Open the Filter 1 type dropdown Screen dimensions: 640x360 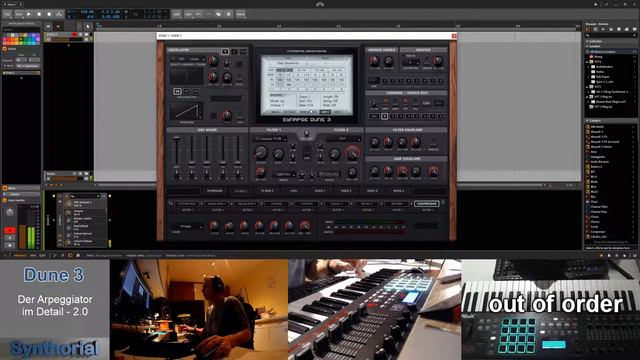[270, 139]
